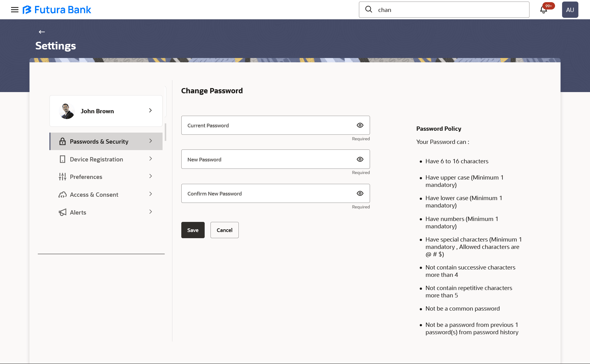Open the Preferences settings section

coord(86,177)
